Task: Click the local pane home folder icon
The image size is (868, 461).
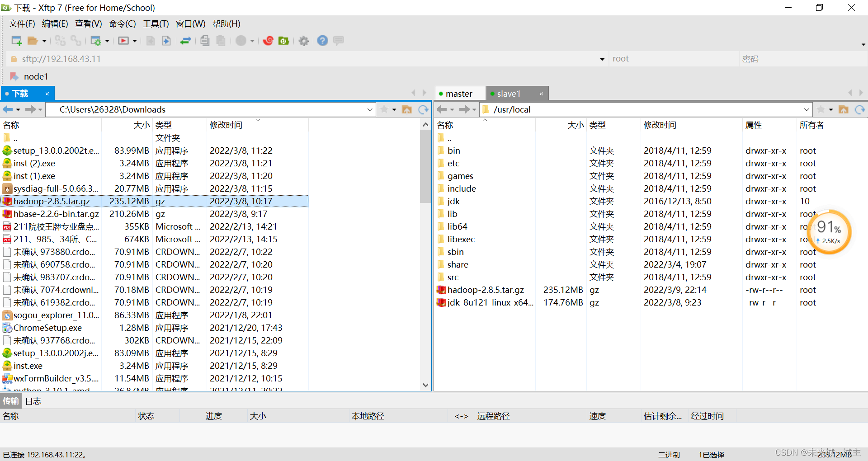Action: (x=407, y=109)
